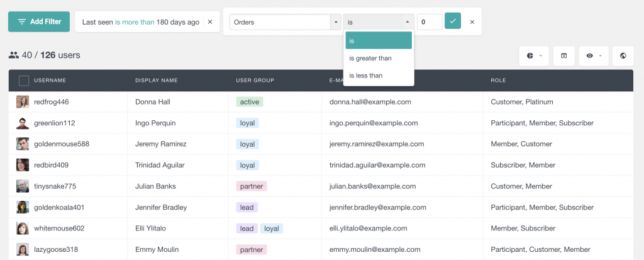
Task: Open username whitemouse602
Action: click(x=58, y=228)
